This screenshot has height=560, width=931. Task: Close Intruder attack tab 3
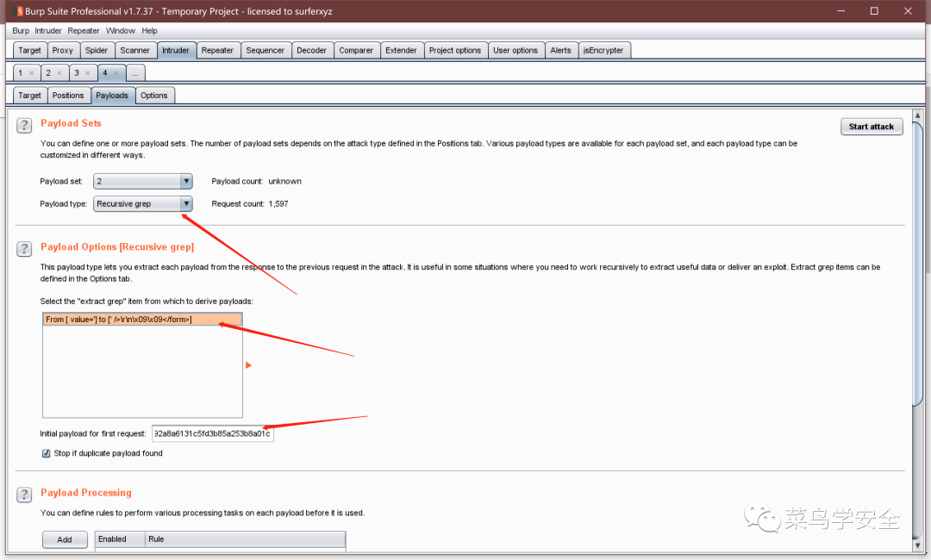click(88, 73)
